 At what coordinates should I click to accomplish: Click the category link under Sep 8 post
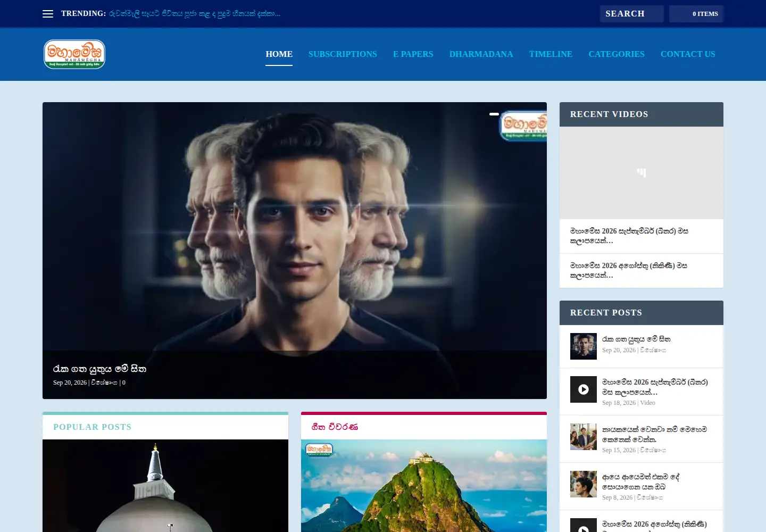tap(650, 497)
